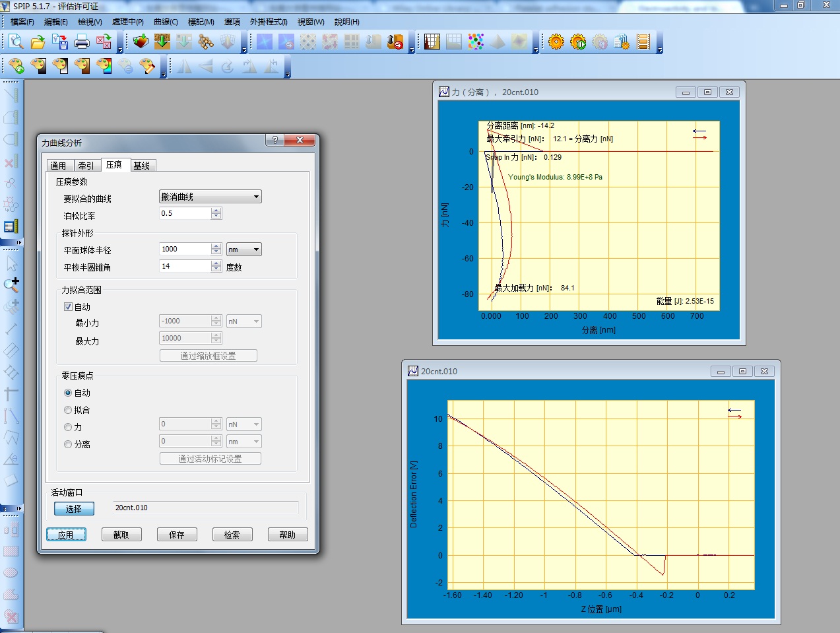The width and height of the screenshot is (840, 633).
Task: Click the 能量 [J] value in force plot
Action: pos(685,301)
